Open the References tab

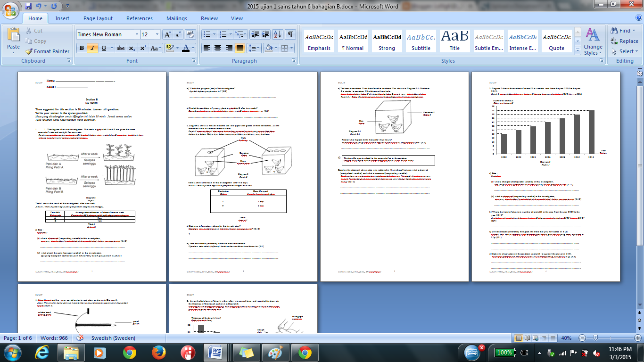140,18
